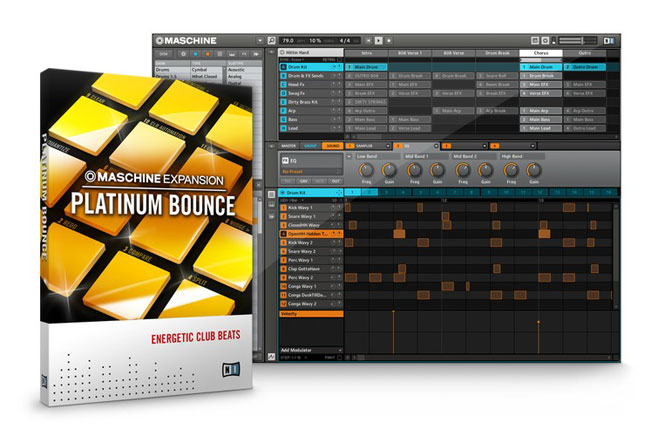665x443 pixels.
Task: Toggle the PAINT checkbox
Action: point(339,358)
